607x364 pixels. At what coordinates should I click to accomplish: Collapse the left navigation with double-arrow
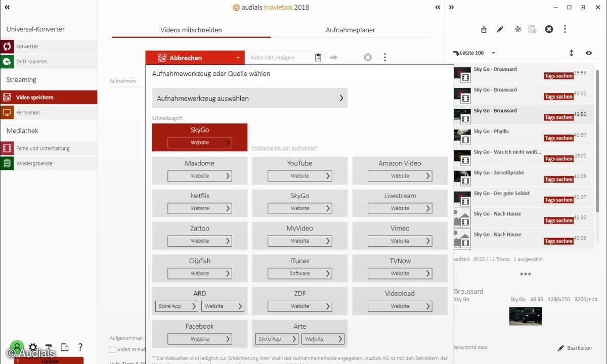7,8
